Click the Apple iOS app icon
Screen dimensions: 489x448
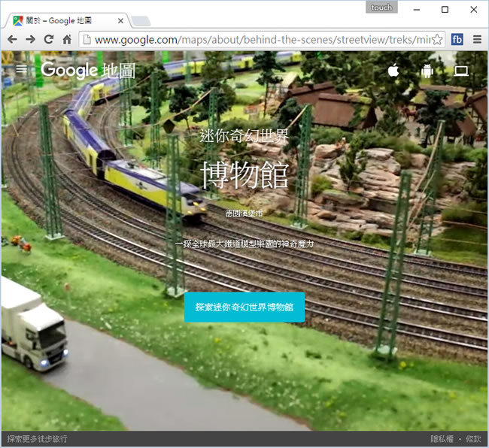393,71
